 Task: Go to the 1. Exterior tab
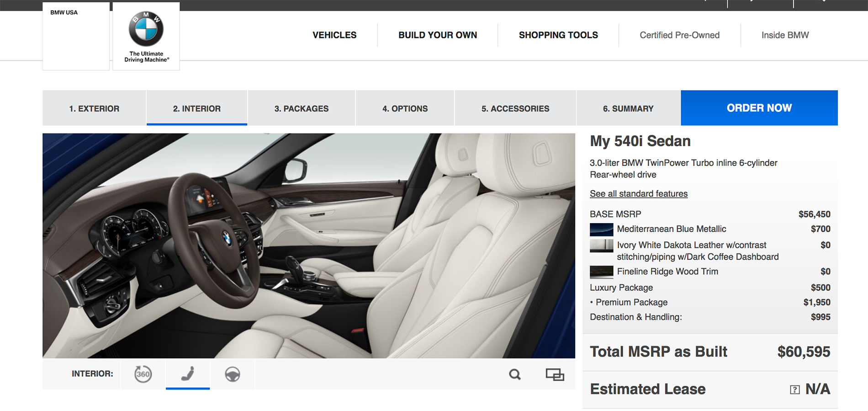tap(94, 108)
